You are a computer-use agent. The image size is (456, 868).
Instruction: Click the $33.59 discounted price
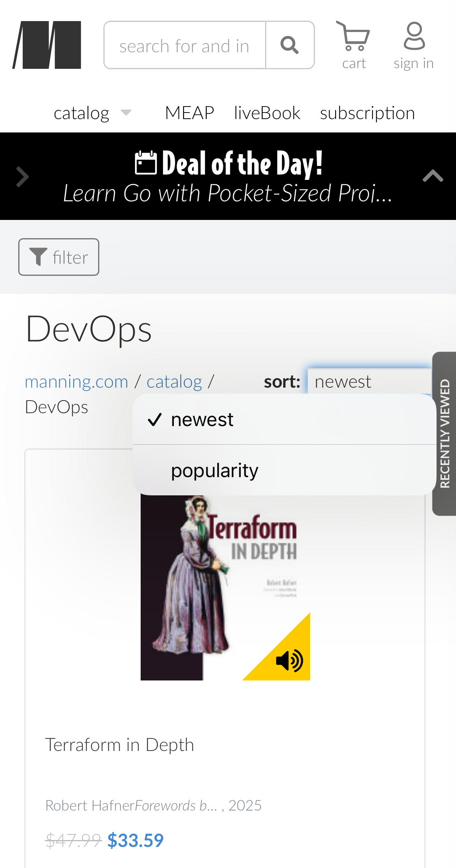(135, 840)
